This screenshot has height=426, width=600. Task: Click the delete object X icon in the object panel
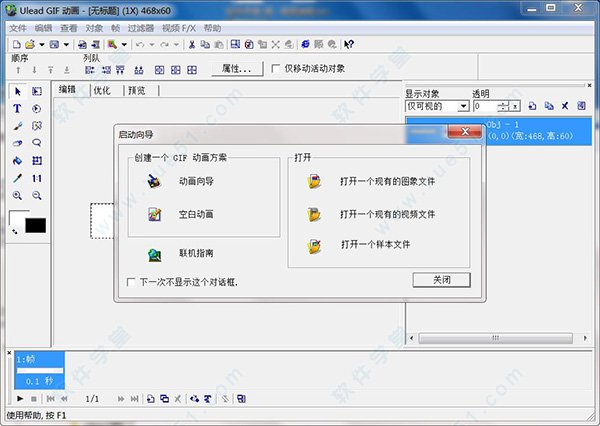coord(565,106)
